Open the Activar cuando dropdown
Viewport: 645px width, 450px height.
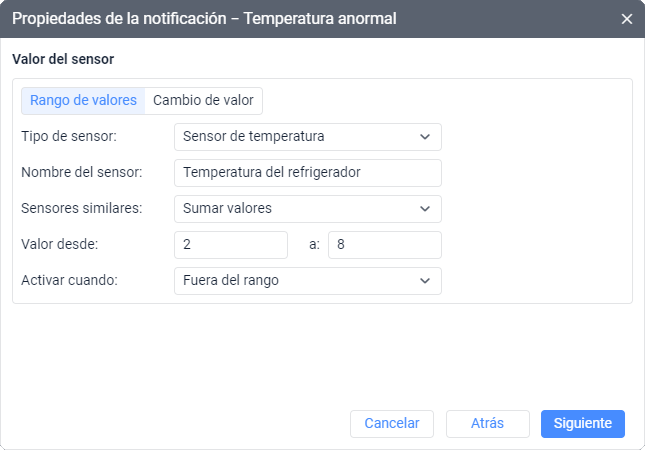click(307, 281)
